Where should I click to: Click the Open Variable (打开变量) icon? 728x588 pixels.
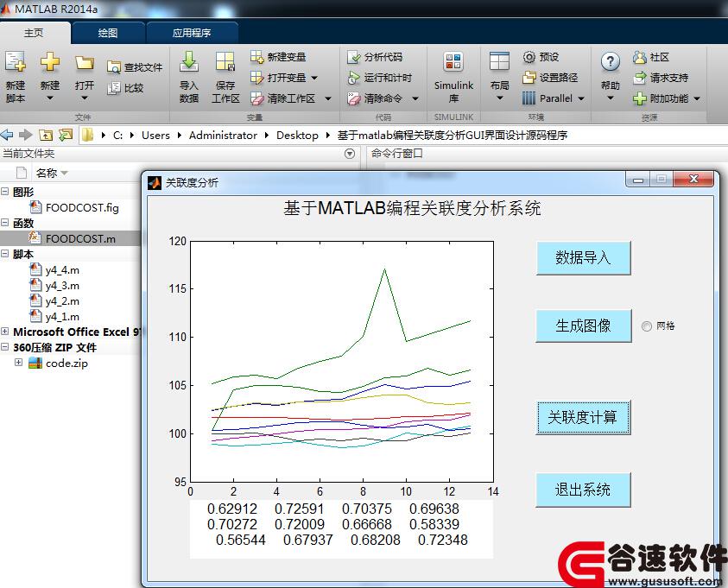tap(256, 78)
